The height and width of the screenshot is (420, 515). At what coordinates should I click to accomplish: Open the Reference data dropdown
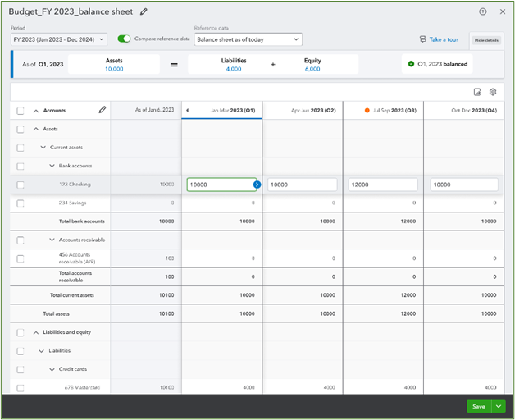coord(248,39)
